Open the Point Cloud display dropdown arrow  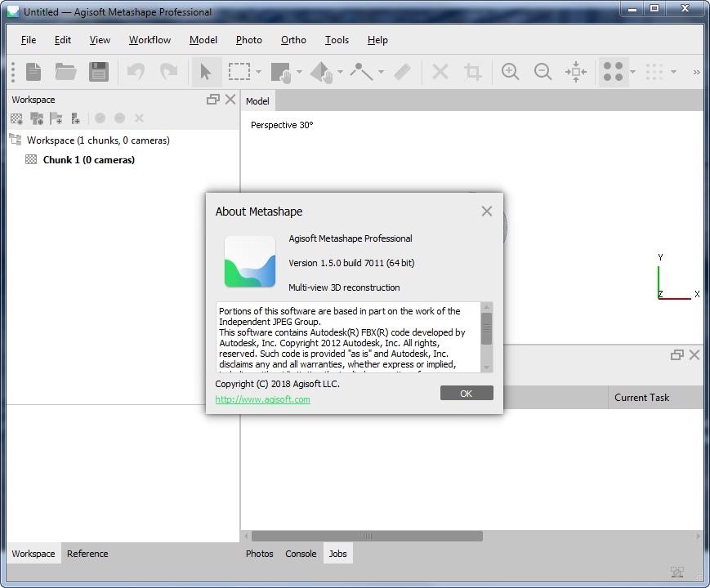633,72
